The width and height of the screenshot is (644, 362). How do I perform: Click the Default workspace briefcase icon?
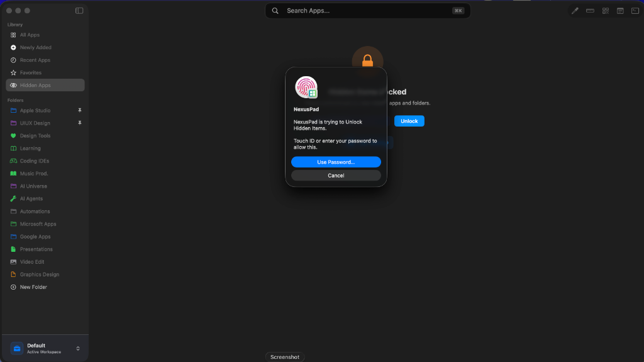coord(17,348)
